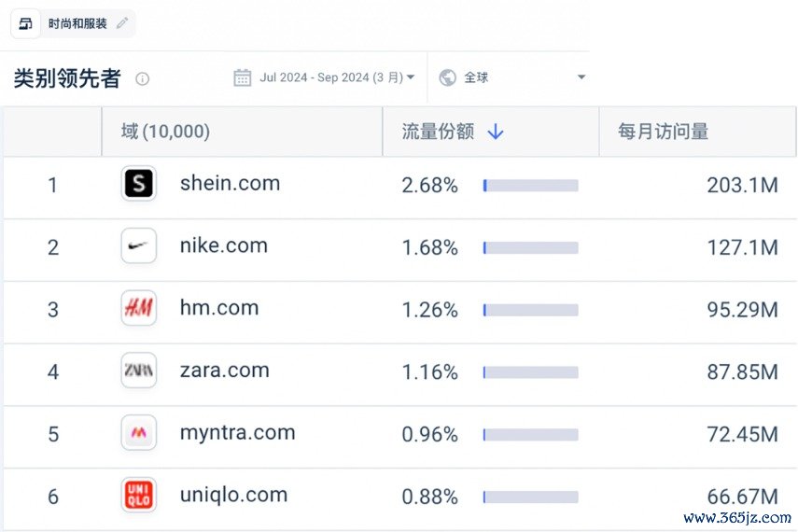Open the myntra.com domain link
798x532 pixels.
pyautogui.click(x=238, y=433)
